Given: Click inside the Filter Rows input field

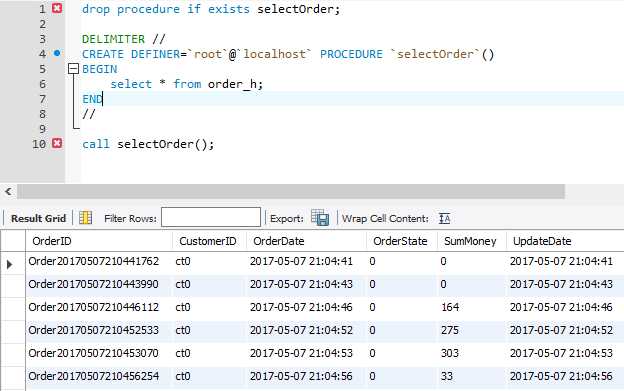Looking at the screenshot, I should (211, 217).
